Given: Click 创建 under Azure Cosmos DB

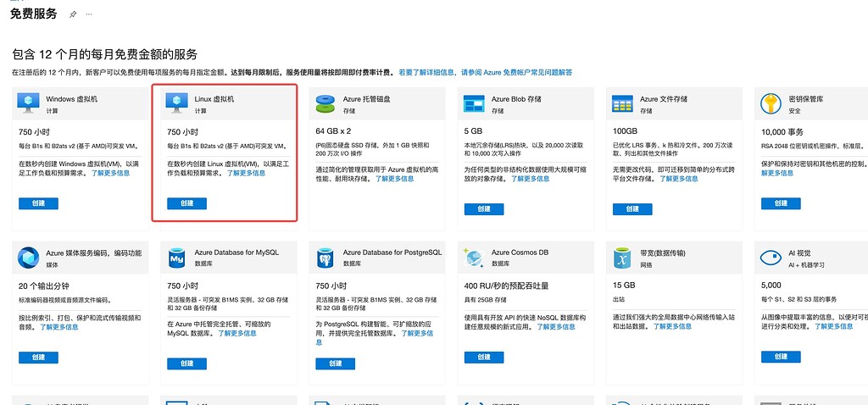Looking at the screenshot, I should point(484,358).
